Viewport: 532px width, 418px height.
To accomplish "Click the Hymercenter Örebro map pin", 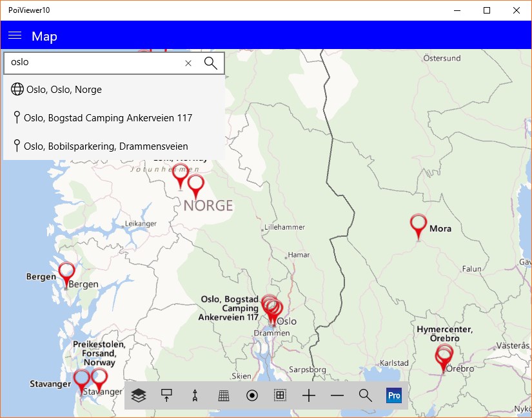I will pos(444,359).
